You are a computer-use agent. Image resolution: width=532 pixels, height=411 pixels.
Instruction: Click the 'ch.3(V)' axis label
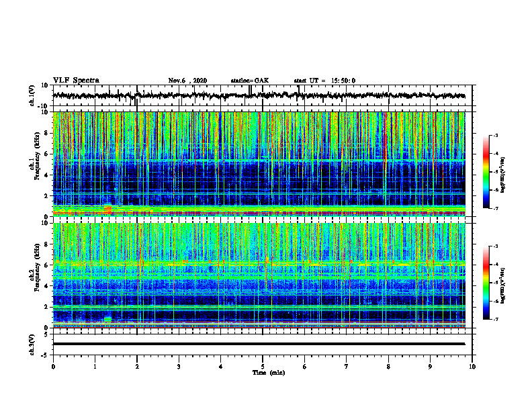point(32,345)
